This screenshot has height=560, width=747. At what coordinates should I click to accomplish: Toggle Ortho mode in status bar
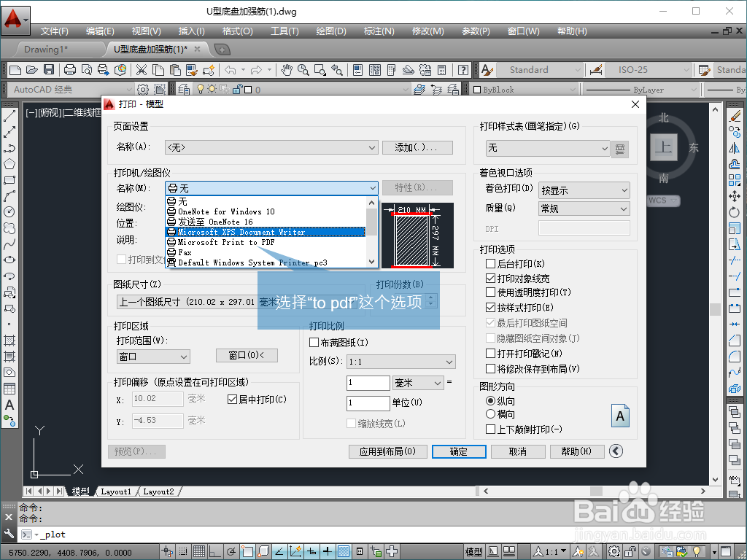click(215, 552)
